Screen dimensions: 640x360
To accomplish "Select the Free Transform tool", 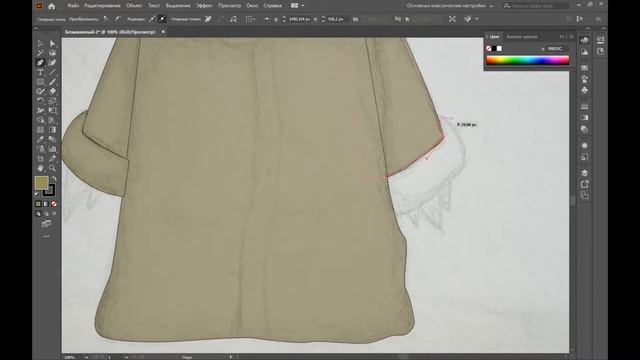I will click(52, 111).
